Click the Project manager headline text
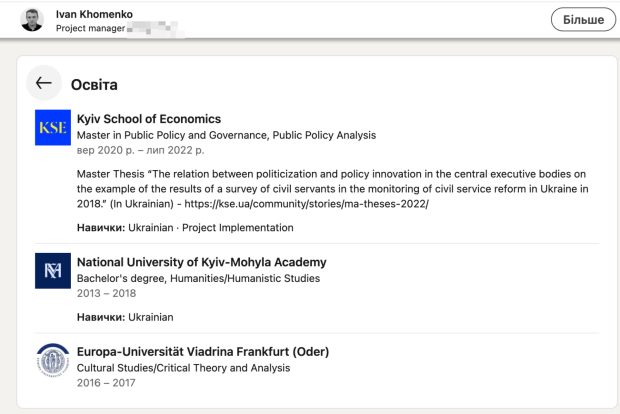The image size is (620, 414). coord(91,28)
